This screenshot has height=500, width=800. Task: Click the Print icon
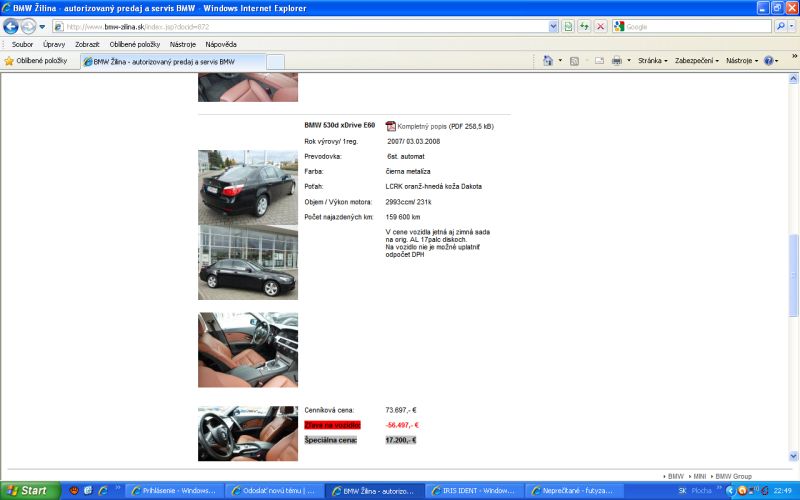click(617, 61)
